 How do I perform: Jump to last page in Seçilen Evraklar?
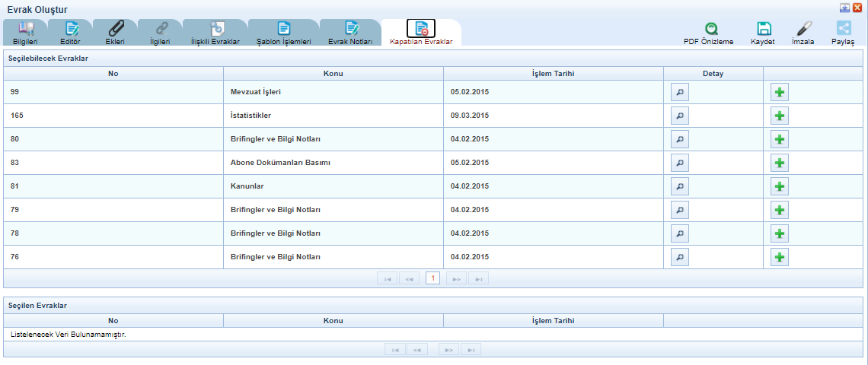[471, 350]
